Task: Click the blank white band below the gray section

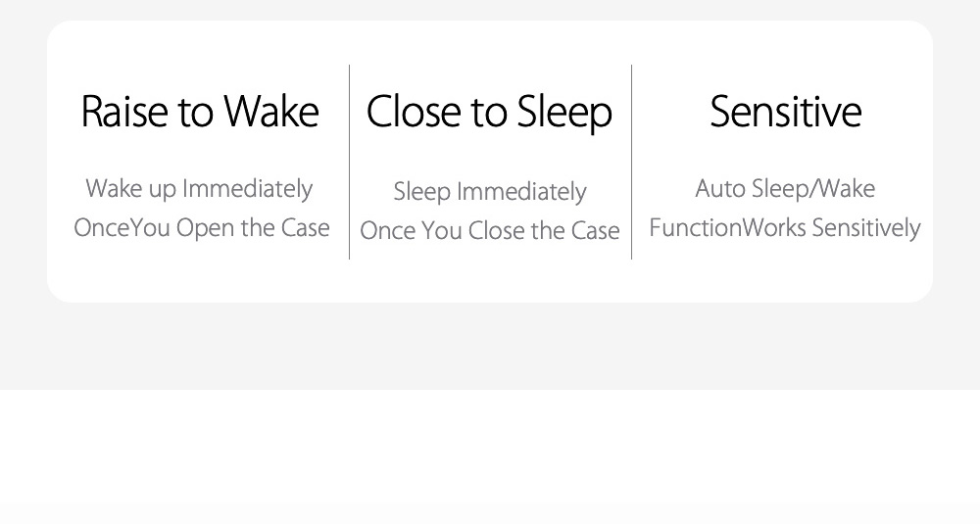Action: pos(490,451)
